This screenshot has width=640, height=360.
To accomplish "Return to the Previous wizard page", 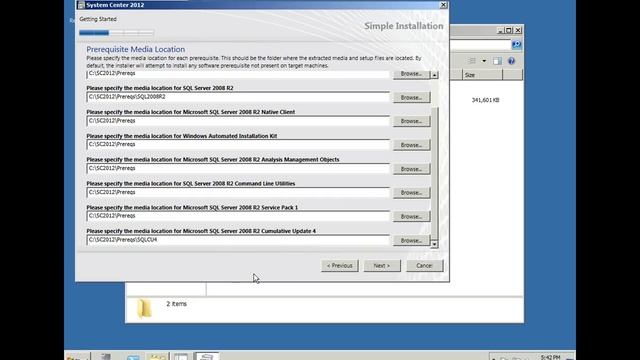I will 340,266.
